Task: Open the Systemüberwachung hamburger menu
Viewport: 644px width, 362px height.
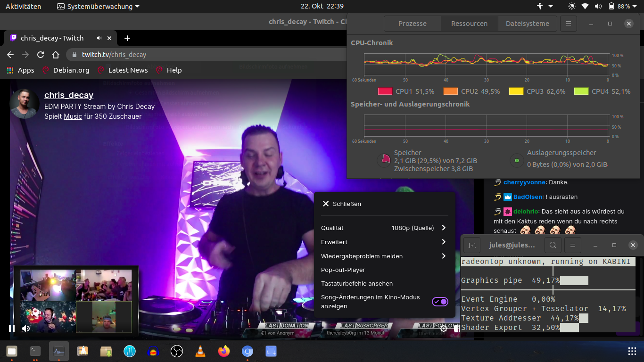Action: coord(569,24)
